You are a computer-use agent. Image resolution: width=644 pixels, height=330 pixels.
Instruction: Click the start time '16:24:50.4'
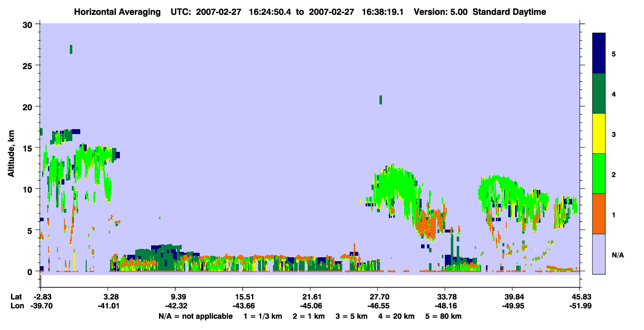click(x=270, y=12)
